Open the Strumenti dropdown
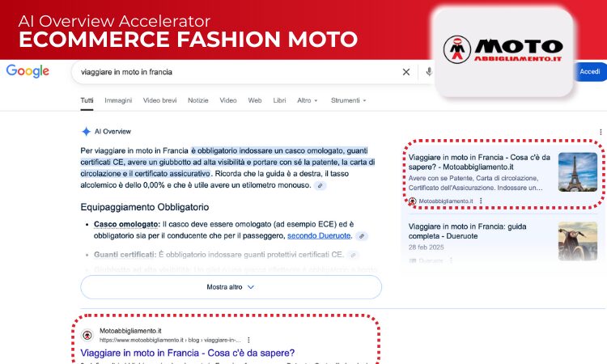The width and height of the screenshot is (607, 364). (348, 100)
